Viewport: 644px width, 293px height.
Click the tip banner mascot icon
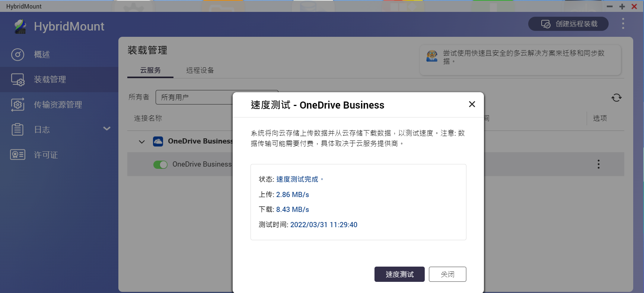coord(432,56)
